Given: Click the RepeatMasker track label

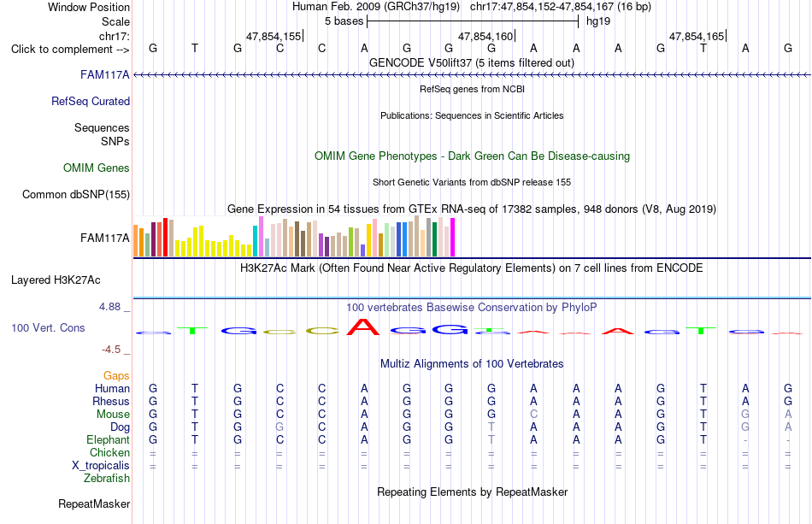Looking at the screenshot, I should (x=94, y=503).
